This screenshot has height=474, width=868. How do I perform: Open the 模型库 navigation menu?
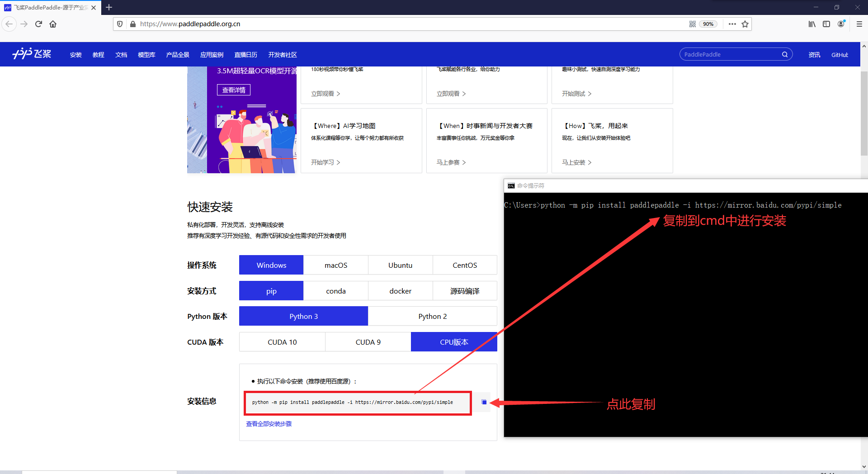click(146, 55)
